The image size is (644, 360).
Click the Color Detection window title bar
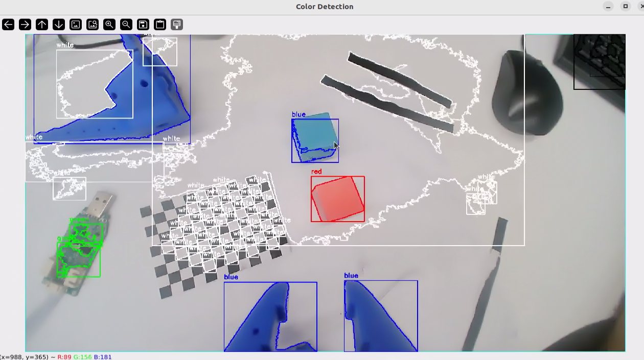point(324,7)
